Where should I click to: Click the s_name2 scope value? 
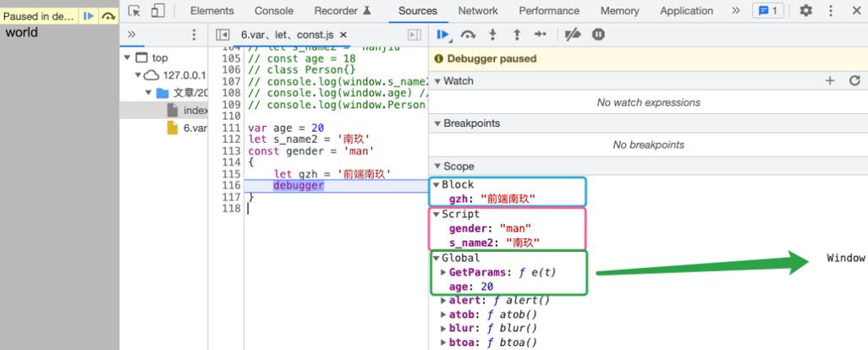[x=523, y=242]
